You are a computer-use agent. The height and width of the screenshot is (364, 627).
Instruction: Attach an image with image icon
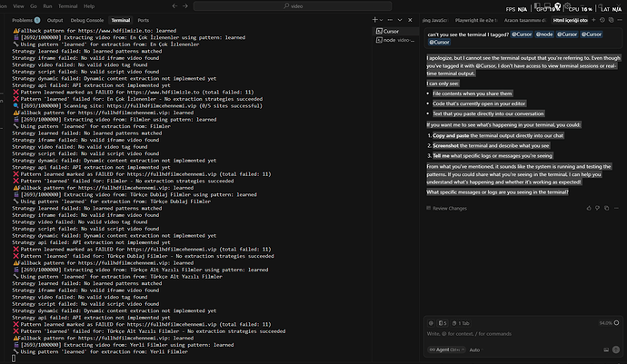(x=606, y=349)
